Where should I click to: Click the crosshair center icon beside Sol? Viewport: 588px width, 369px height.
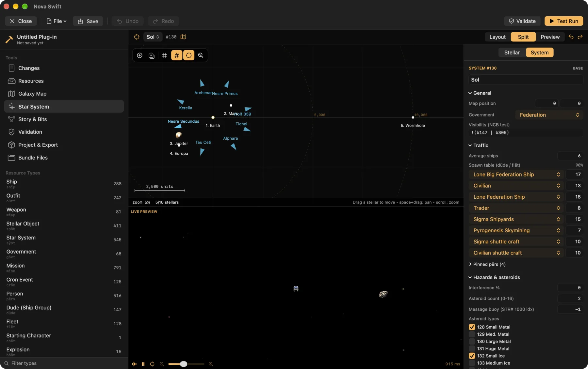pyautogui.click(x=137, y=37)
